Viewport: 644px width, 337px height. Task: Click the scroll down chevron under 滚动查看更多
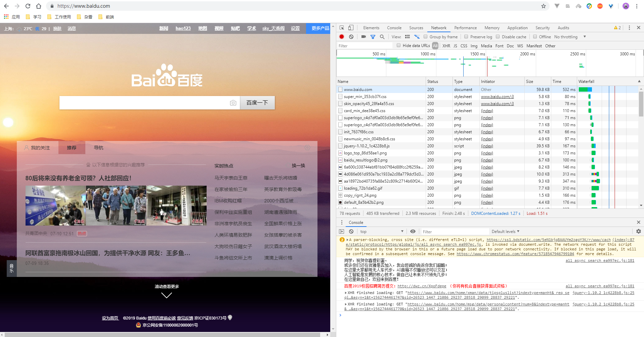tap(167, 295)
